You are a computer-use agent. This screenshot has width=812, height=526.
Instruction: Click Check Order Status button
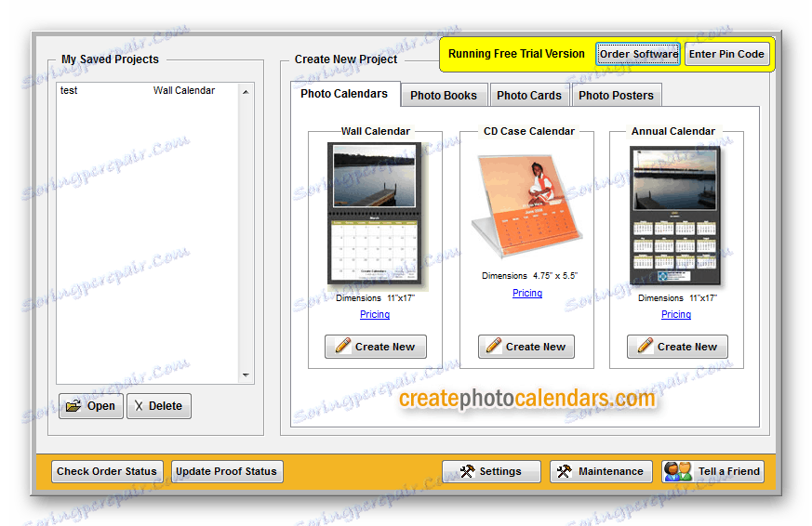[x=107, y=471]
